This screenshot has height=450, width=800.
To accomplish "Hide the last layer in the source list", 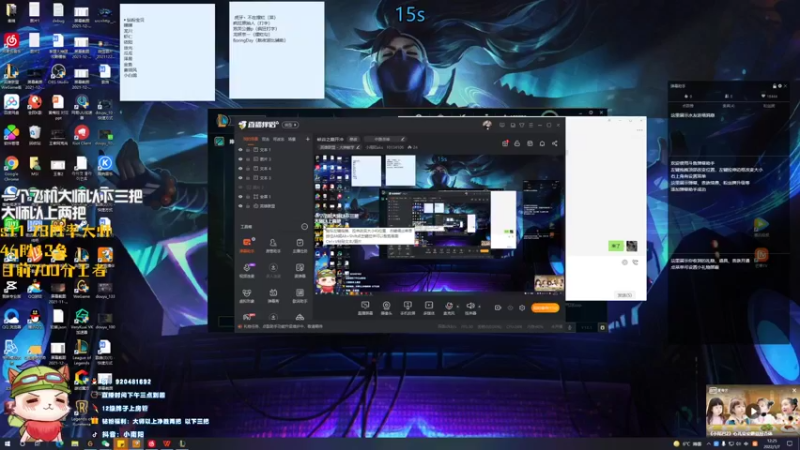I will 241,206.
